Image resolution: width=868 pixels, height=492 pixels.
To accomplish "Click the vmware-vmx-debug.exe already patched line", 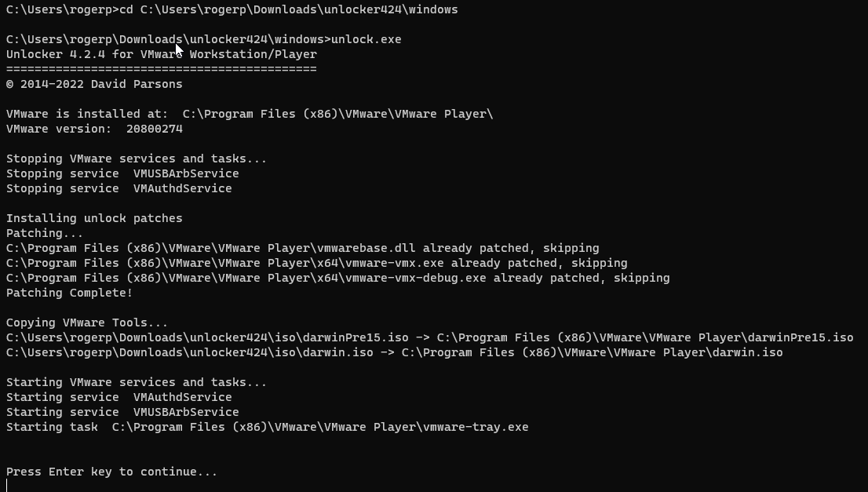I will 337,278.
